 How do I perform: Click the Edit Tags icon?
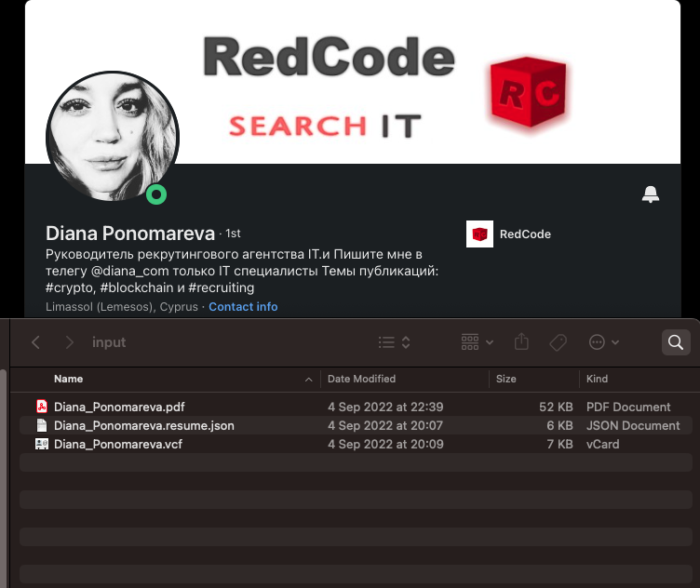pyautogui.click(x=558, y=342)
